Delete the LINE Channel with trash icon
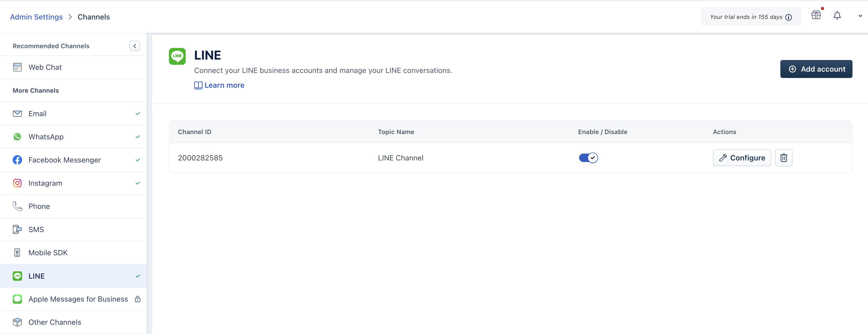This screenshot has width=868, height=334. (784, 158)
